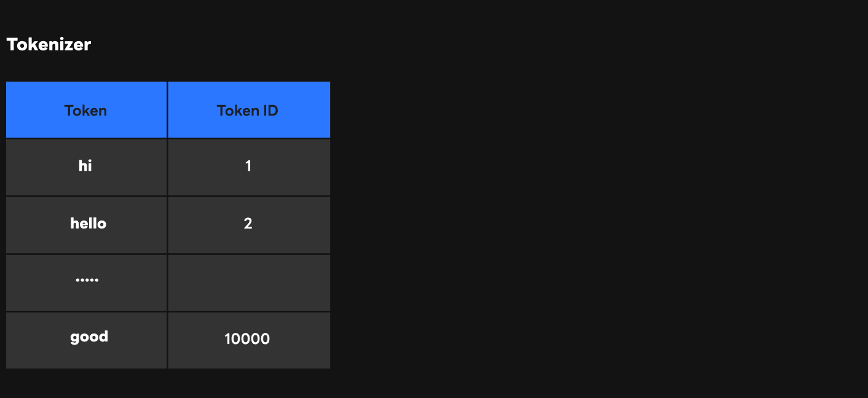Click the cell containing Token ID 1
The image size is (868, 398).
(249, 167)
